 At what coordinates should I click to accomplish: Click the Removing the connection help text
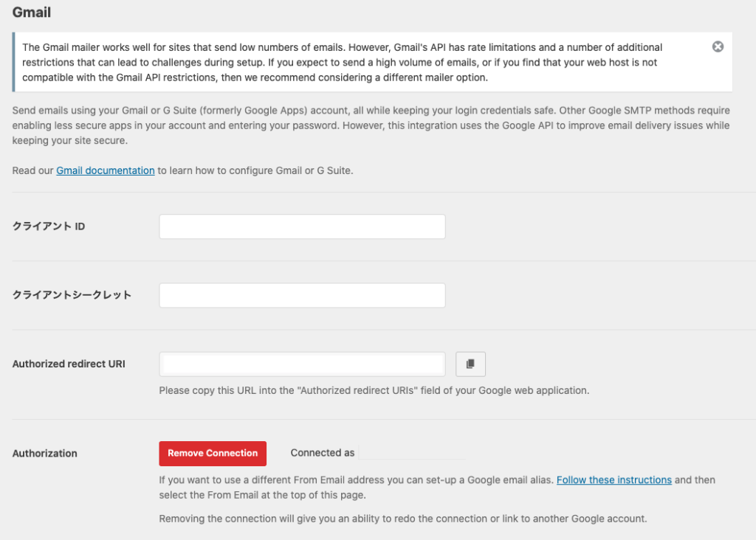click(x=402, y=519)
